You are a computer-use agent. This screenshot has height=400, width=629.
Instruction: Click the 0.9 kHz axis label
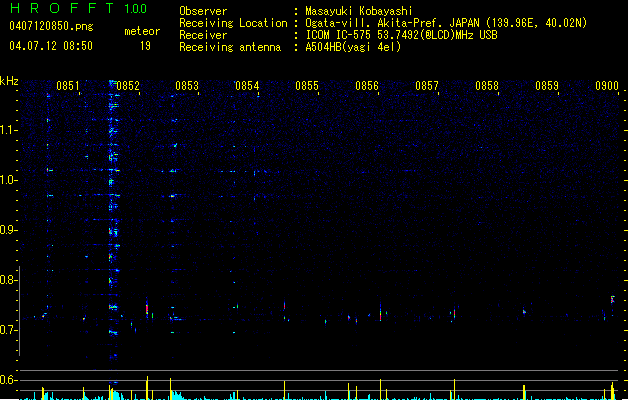pos(9,230)
